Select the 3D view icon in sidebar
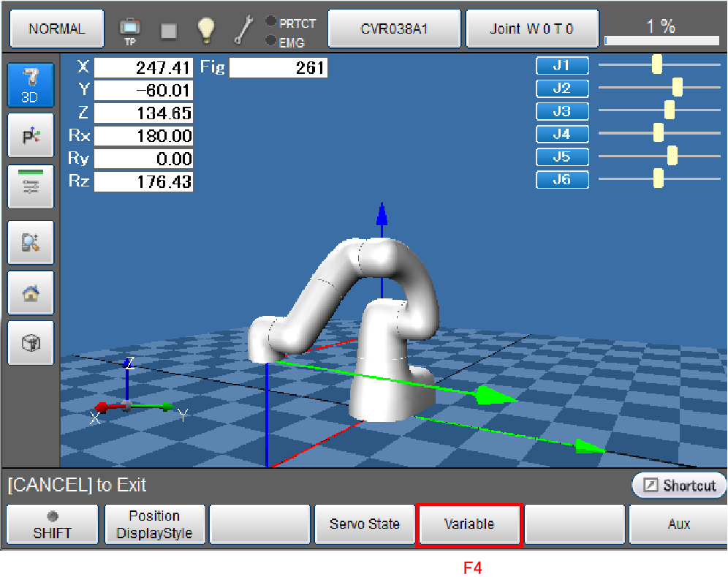Screen dimensions: 728x577 click(30, 84)
